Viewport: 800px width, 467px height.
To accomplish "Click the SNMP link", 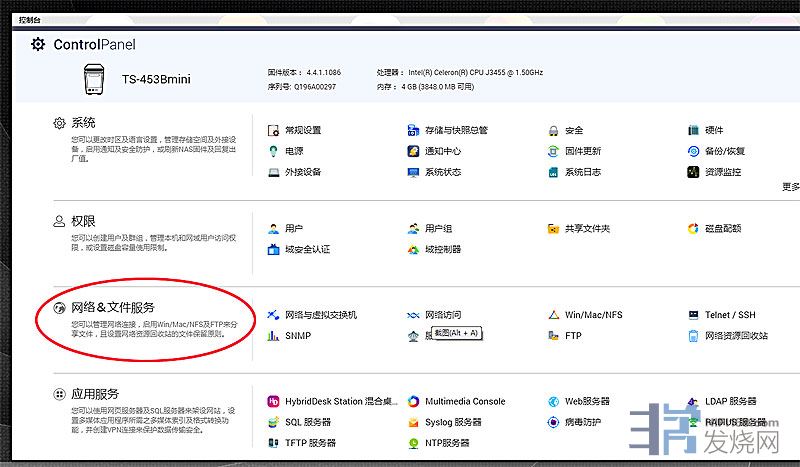I will point(297,336).
